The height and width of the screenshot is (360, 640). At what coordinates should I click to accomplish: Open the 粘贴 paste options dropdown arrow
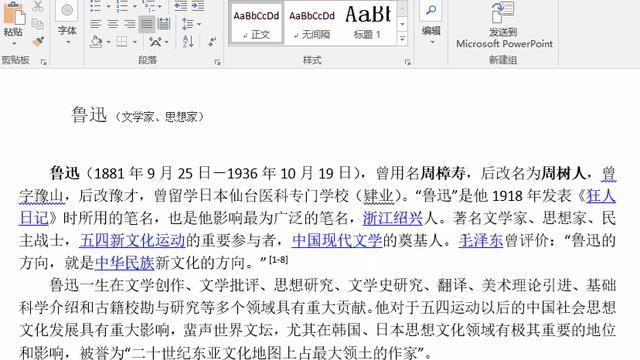[14, 43]
